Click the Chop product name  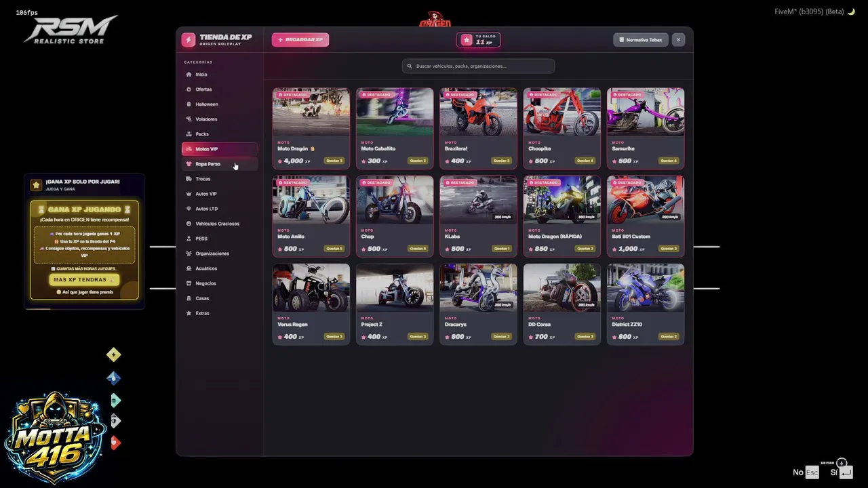click(x=368, y=237)
